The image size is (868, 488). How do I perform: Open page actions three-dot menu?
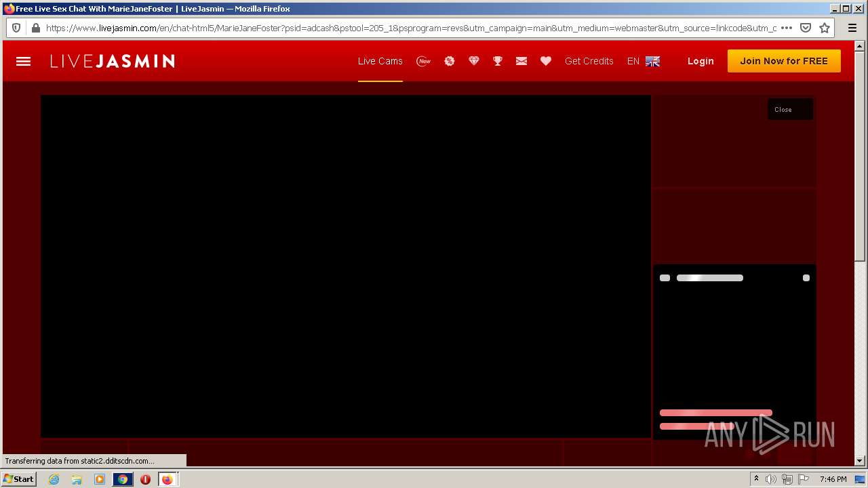coord(787,28)
